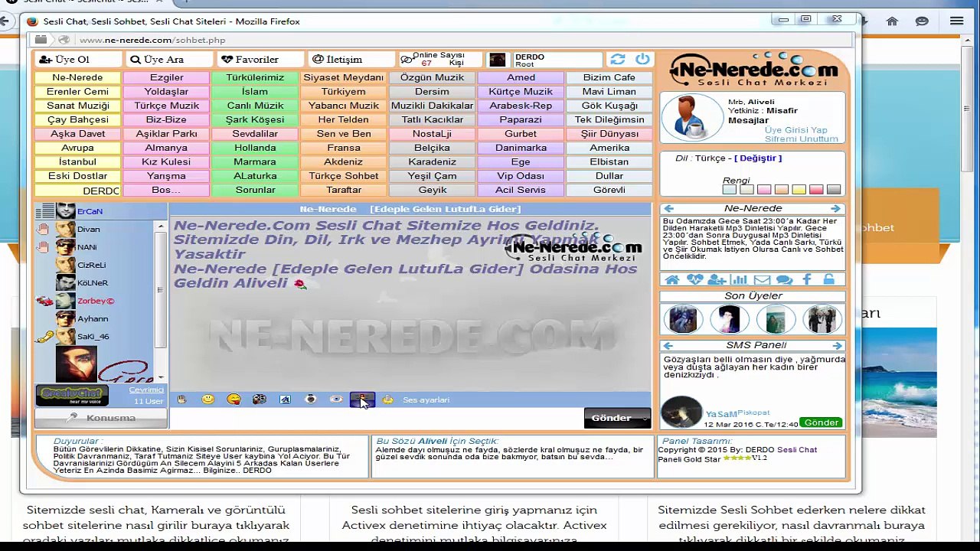Viewport: 980px width, 551px height.
Task: Select the light blue color swatch
Action: (x=729, y=190)
